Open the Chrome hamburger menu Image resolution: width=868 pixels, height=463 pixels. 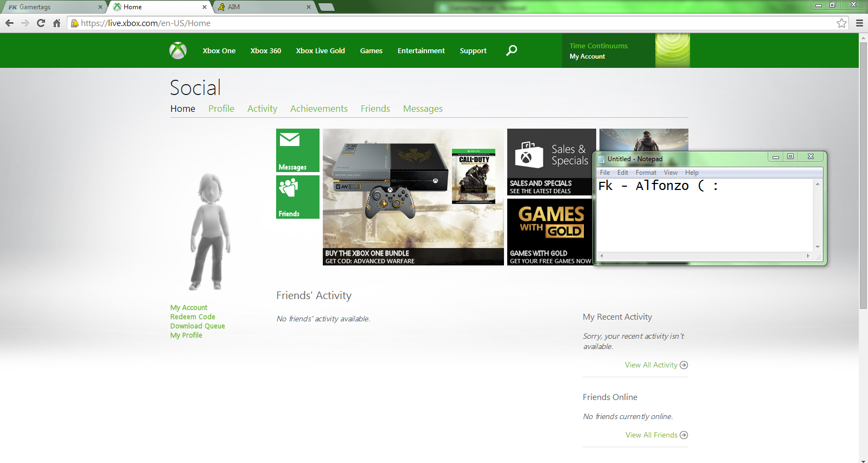(x=859, y=23)
